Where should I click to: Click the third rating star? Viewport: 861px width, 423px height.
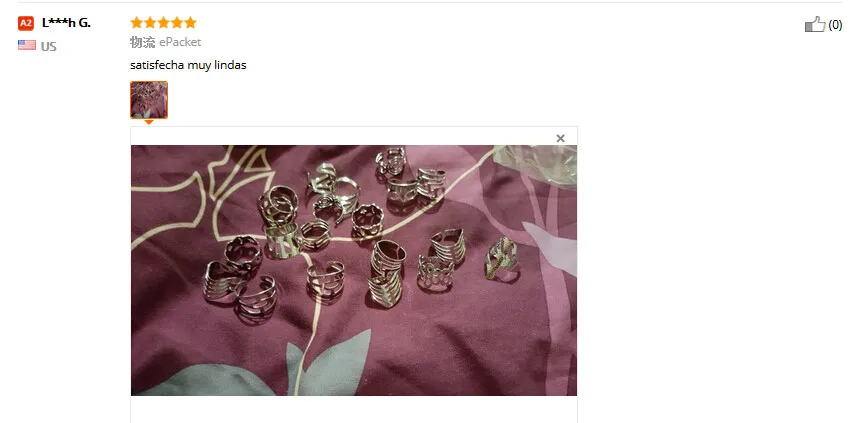click(163, 23)
